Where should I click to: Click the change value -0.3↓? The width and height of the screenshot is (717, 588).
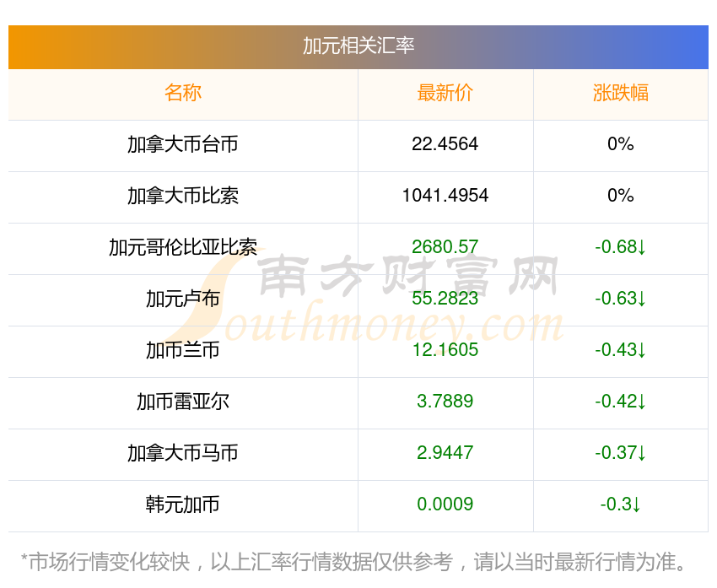point(621,504)
